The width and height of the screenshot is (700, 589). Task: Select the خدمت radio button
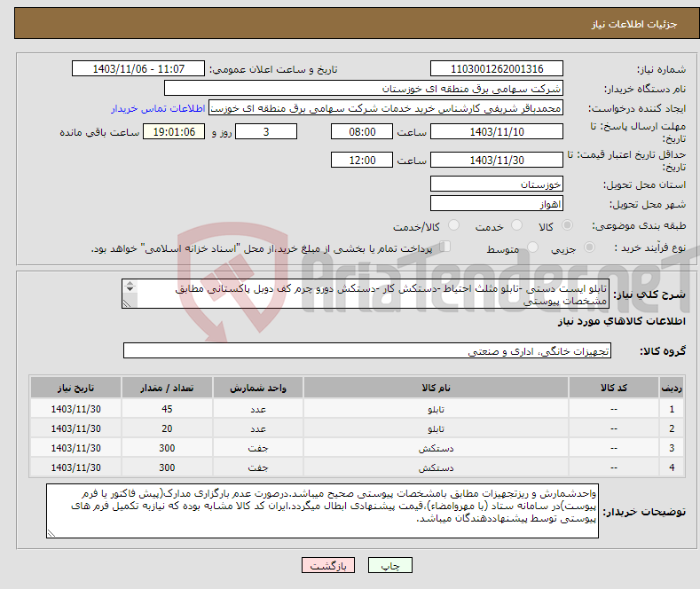coord(516,225)
